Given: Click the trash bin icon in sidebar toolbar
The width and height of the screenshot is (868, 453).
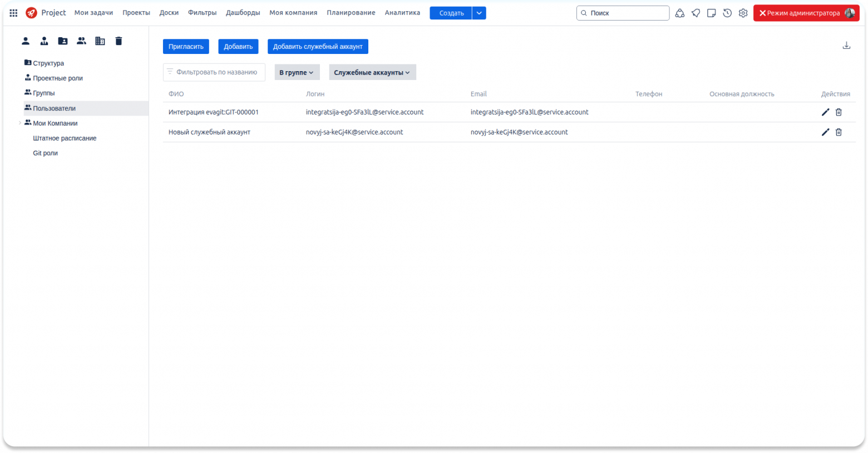Looking at the screenshot, I should (119, 41).
